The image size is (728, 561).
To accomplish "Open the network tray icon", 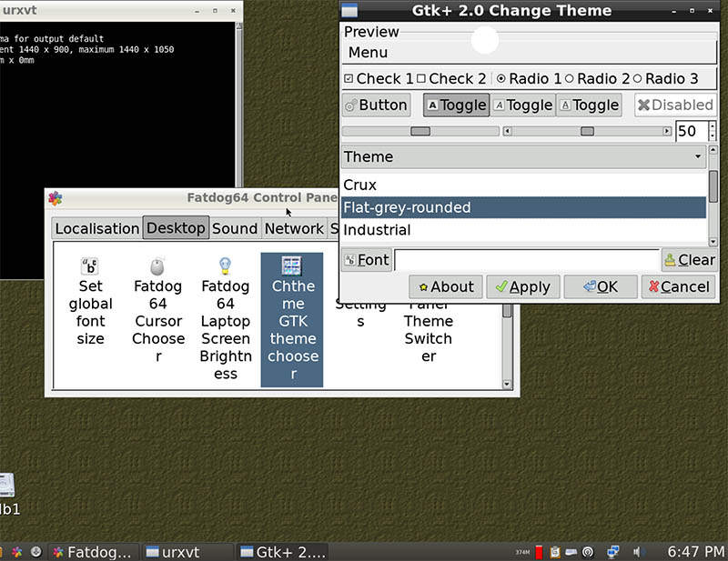I will pyautogui.click(x=613, y=552).
